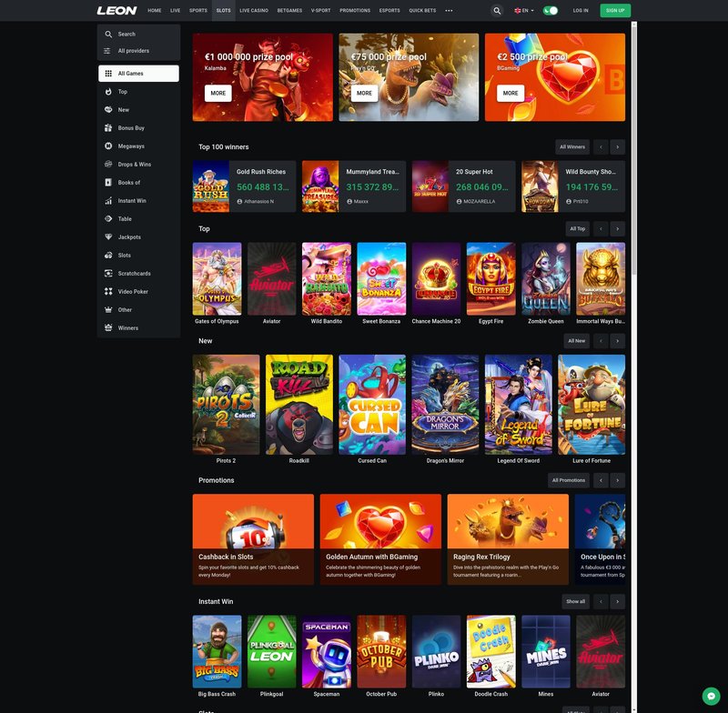728x713 pixels.
Task: Open the LIVE CASINO tab
Action: pyautogui.click(x=252, y=11)
